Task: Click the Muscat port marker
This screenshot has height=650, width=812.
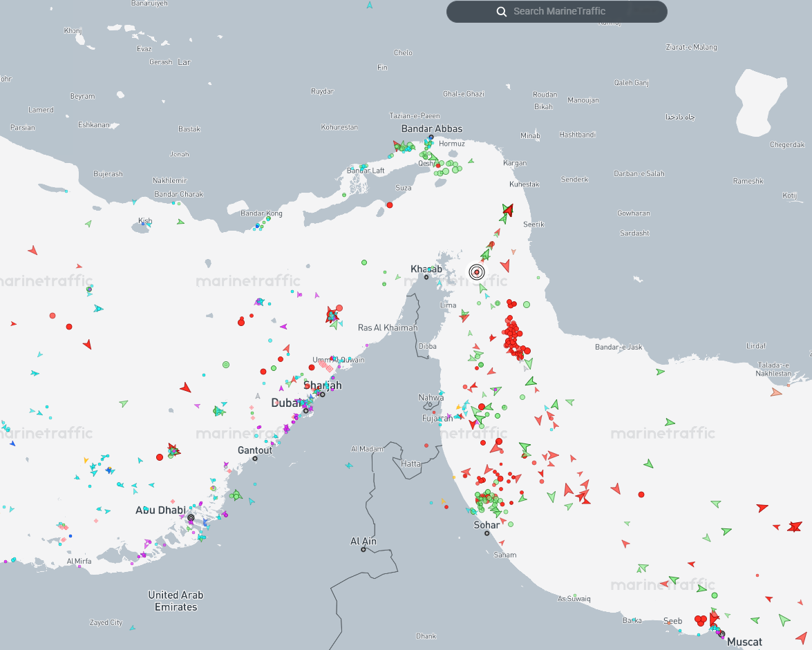Action: [x=721, y=634]
